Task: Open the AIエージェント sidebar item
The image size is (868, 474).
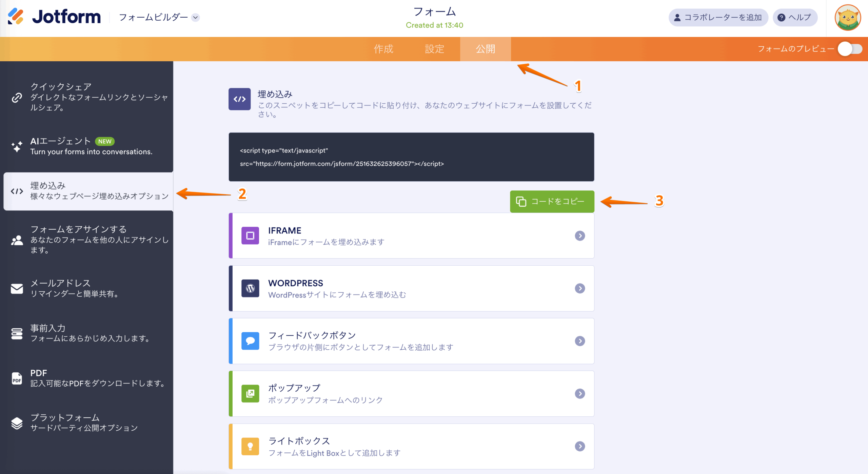Action: [88, 146]
